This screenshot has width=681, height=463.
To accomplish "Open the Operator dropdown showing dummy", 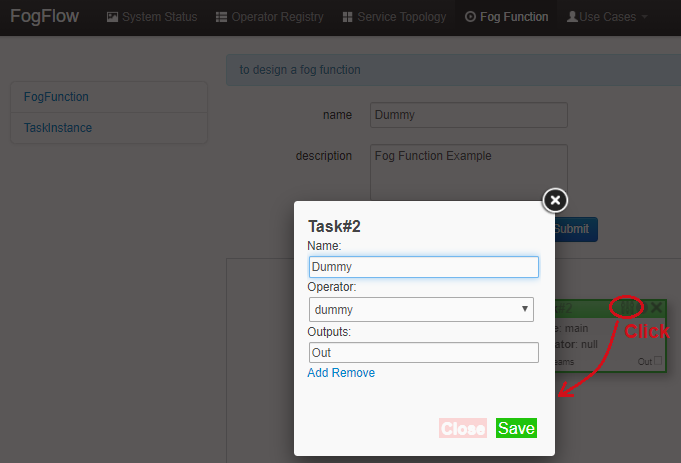I will tap(421, 310).
